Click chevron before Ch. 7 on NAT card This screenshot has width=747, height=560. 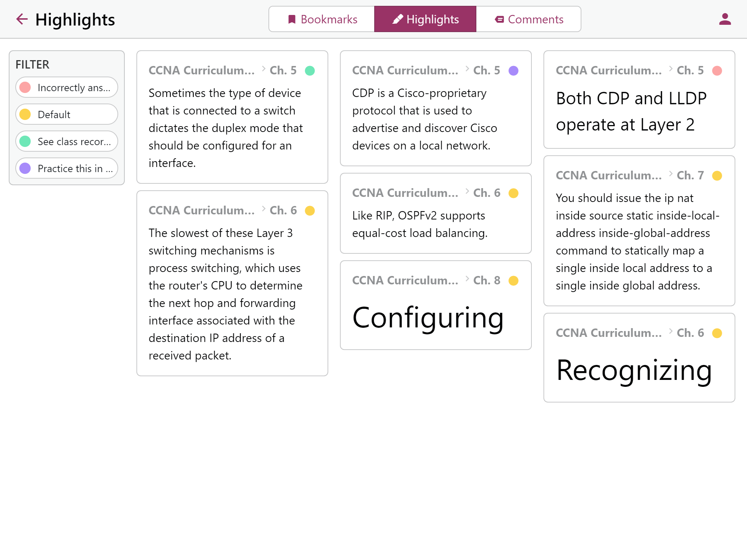pyautogui.click(x=670, y=174)
